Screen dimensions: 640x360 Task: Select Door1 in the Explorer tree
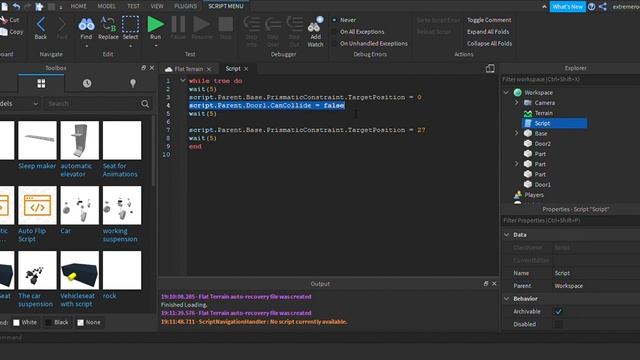[542, 184]
